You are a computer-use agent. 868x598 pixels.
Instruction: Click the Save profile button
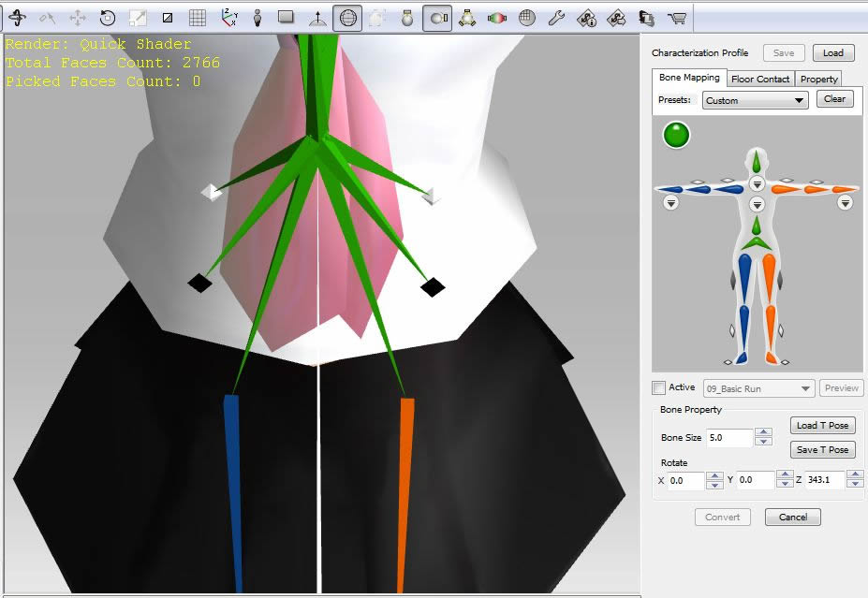784,52
